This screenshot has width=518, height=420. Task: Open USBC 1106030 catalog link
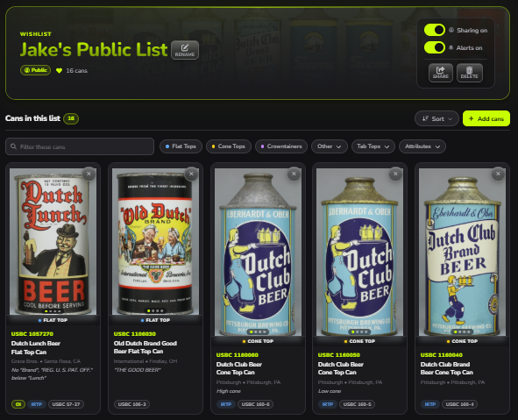(135, 334)
